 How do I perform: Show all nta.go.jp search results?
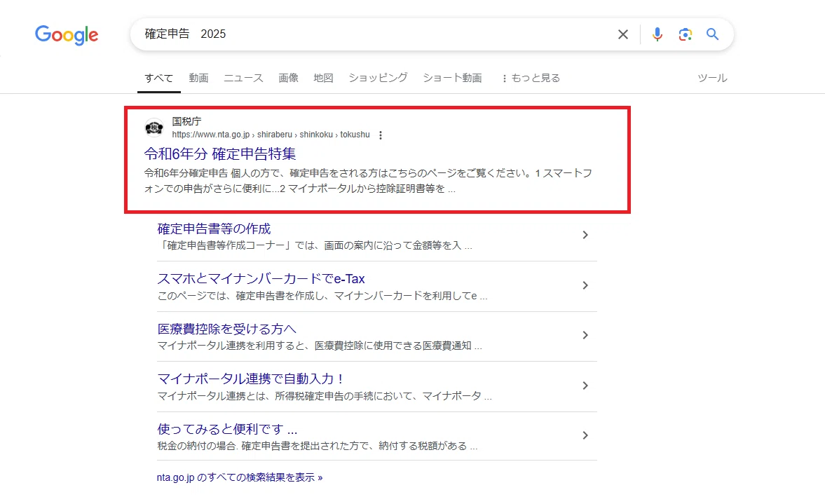click(x=240, y=477)
